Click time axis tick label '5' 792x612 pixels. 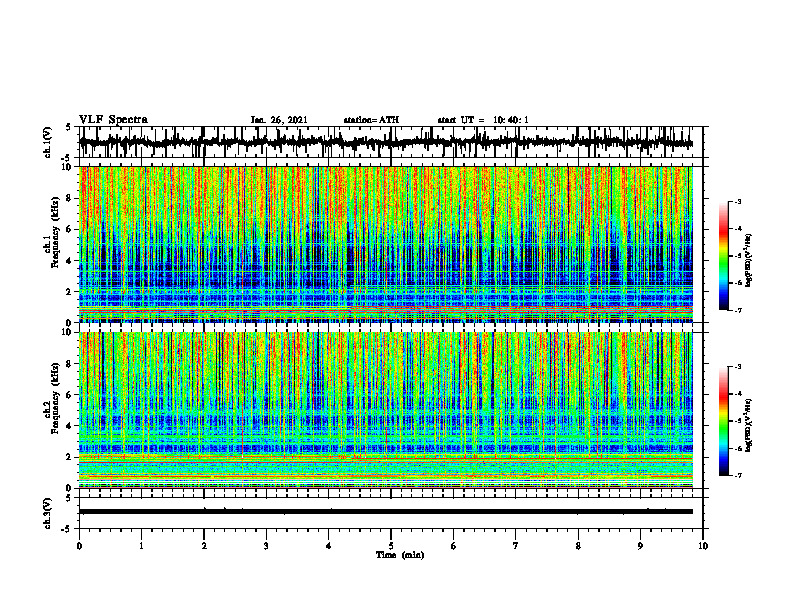point(391,546)
